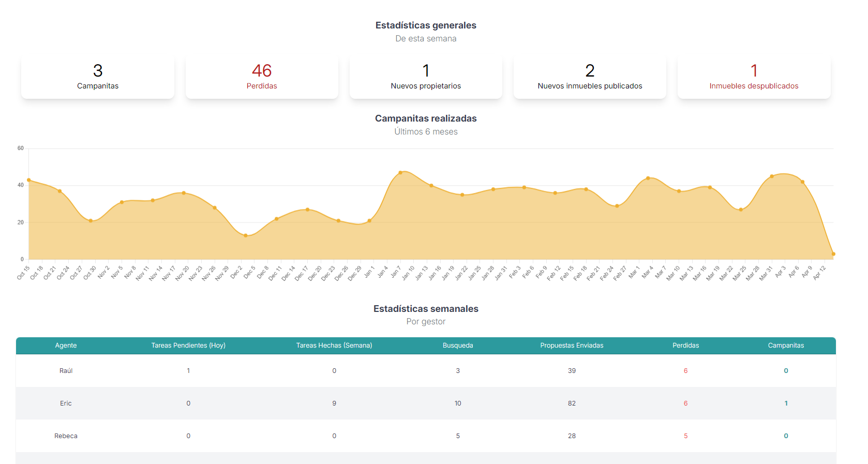Click Rebeca's red Perdidas value 5
The width and height of the screenshot is (868, 464).
[685, 436]
